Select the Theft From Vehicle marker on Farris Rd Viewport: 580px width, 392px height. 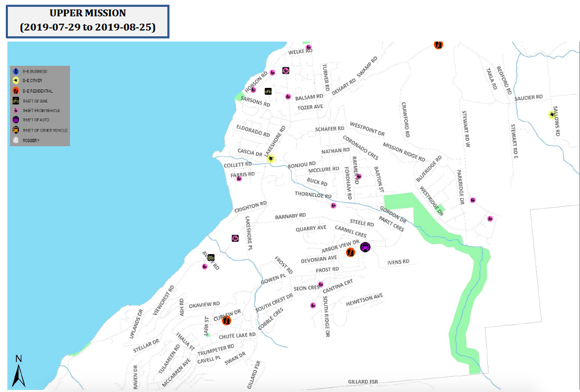239,179
